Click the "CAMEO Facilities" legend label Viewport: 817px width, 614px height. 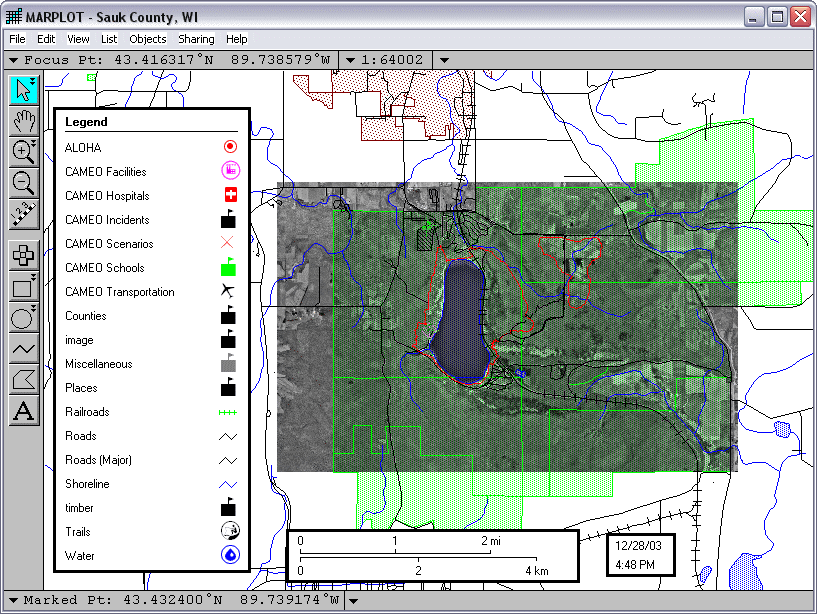106,171
